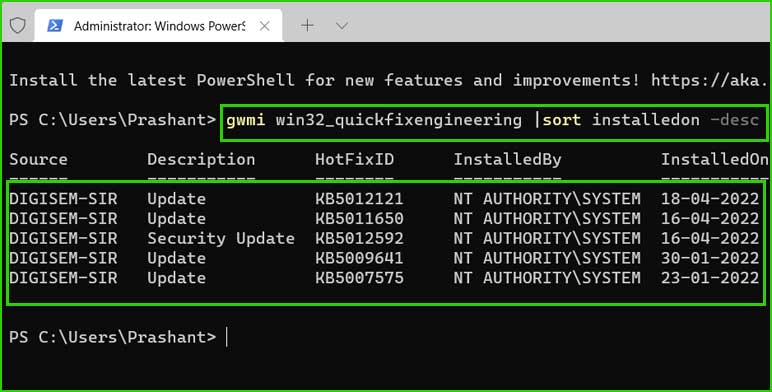Click NT AUTHORITY\SYSTEM in the KB5012121 row

(x=547, y=199)
